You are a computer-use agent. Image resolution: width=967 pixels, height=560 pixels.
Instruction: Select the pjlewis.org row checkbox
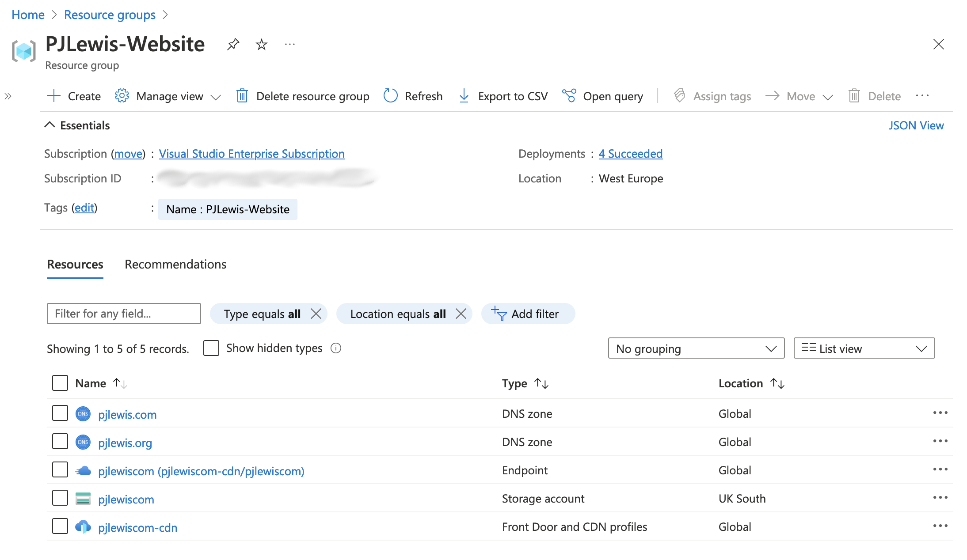click(60, 442)
